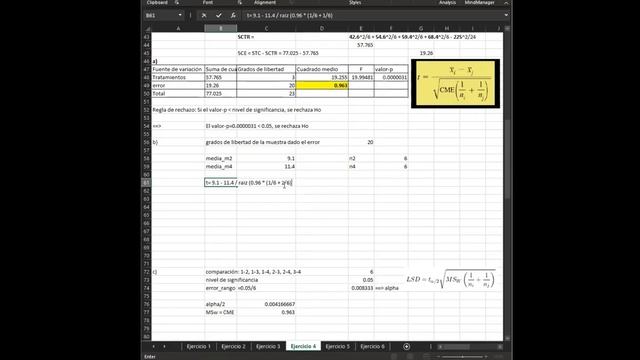Click the 'Fuente de variación' header cell
This screenshot has height=360, width=640.
(178, 69)
